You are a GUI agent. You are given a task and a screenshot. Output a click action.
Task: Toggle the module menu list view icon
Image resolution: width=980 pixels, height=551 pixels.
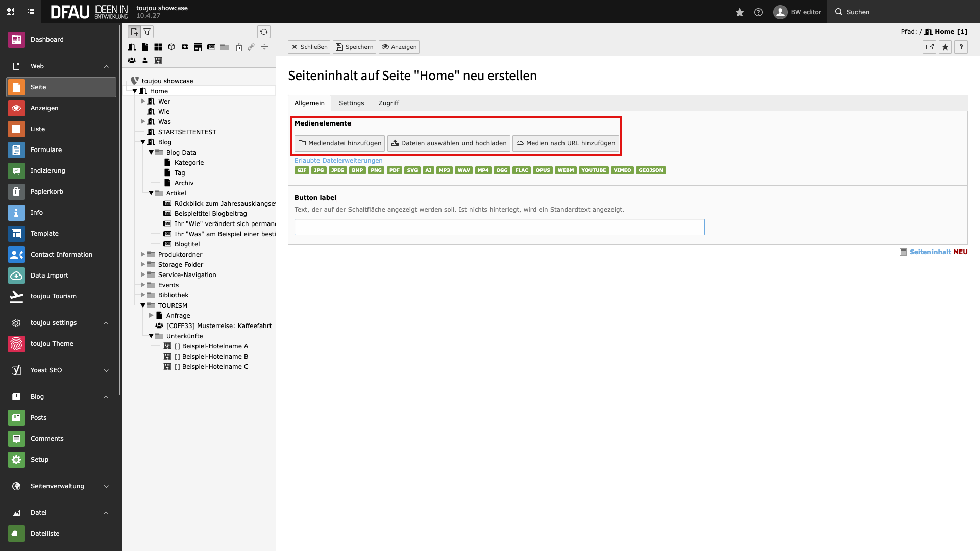pos(31,11)
